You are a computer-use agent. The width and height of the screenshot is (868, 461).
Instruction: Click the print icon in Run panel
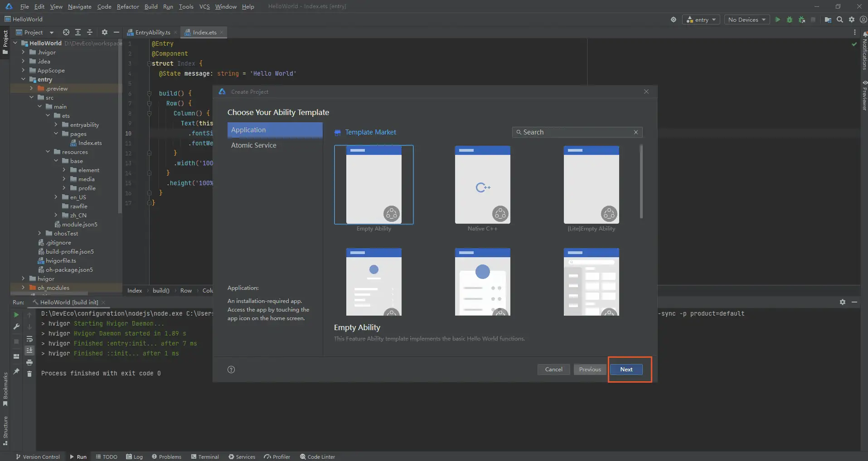29,362
